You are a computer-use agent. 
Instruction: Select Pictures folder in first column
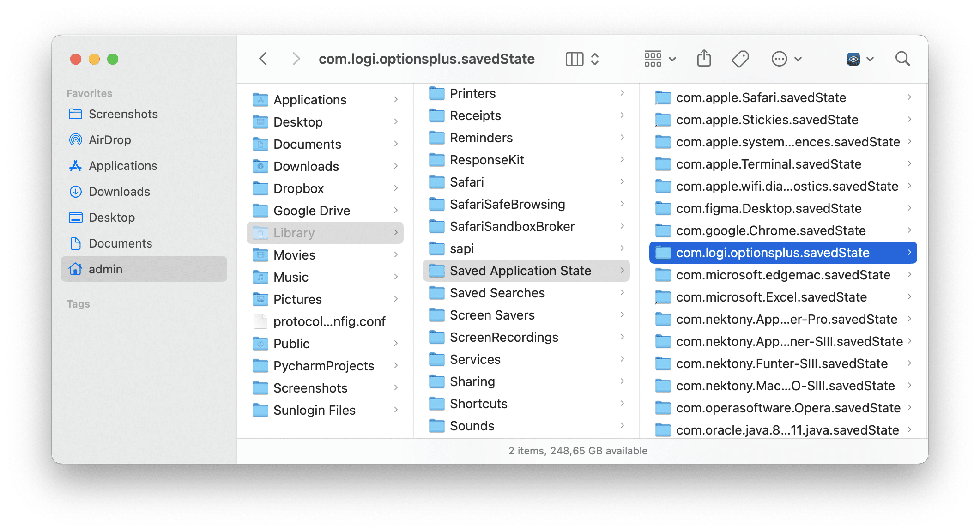click(x=325, y=299)
